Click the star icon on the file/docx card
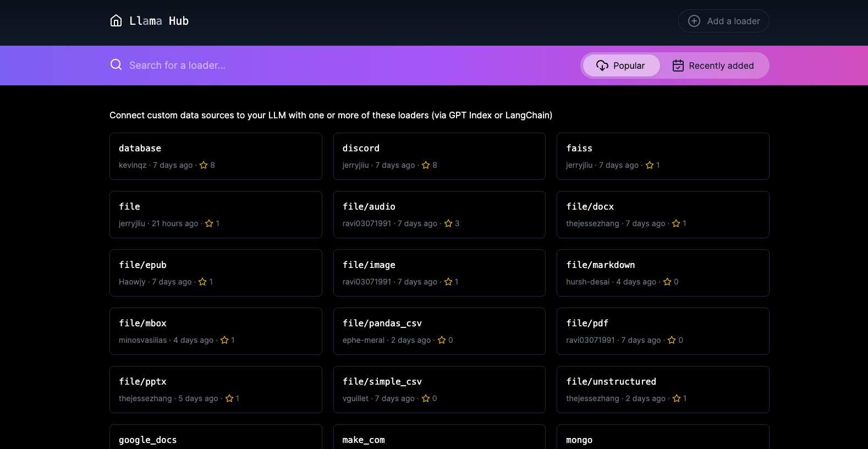Screen dimensions: 868x449 pyautogui.click(x=676, y=223)
